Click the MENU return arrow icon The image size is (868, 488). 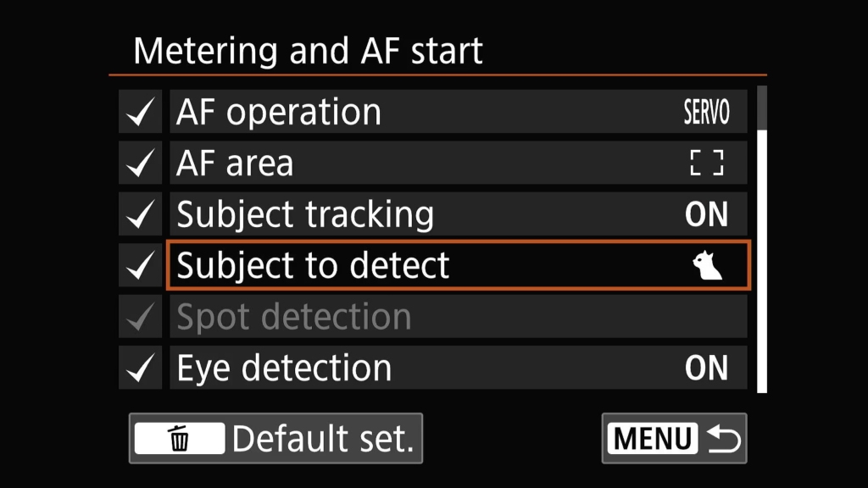point(724,439)
